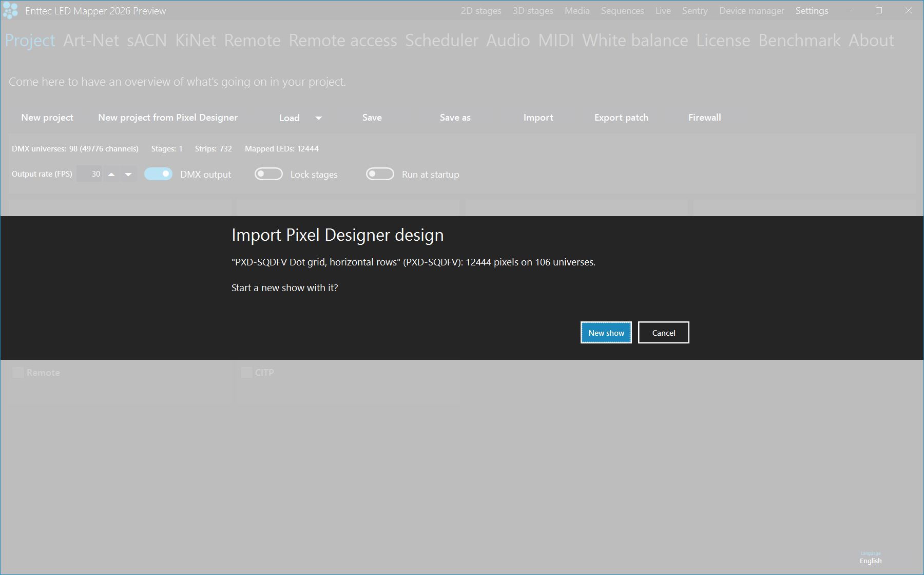Viewport: 924px width, 575px height.
Task: Check the Remote checkbox
Action: tap(18, 373)
